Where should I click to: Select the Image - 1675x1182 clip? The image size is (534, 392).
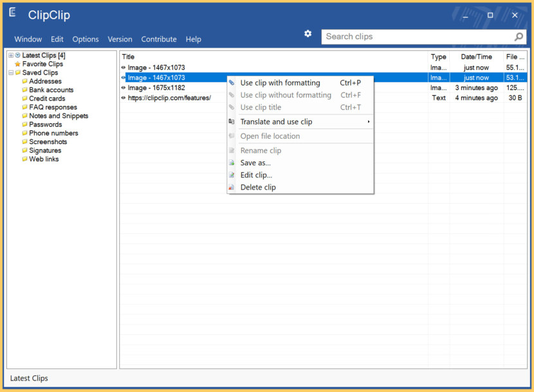(x=156, y=88)
